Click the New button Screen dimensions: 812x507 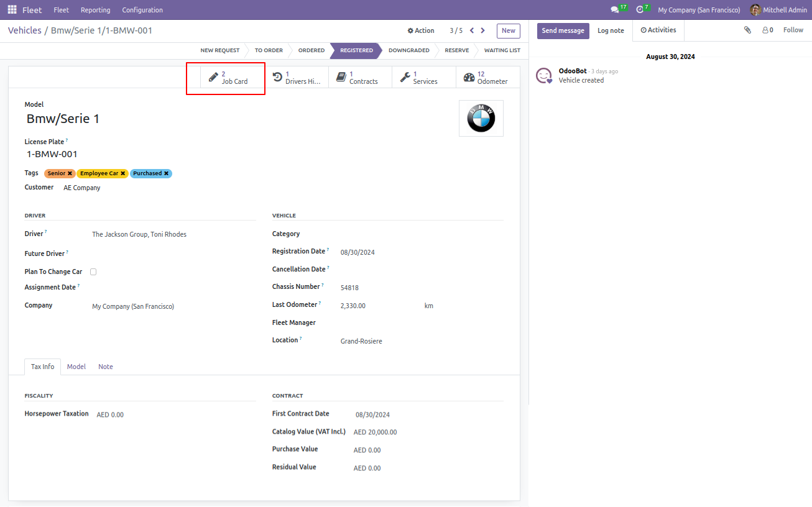[509, 30]
